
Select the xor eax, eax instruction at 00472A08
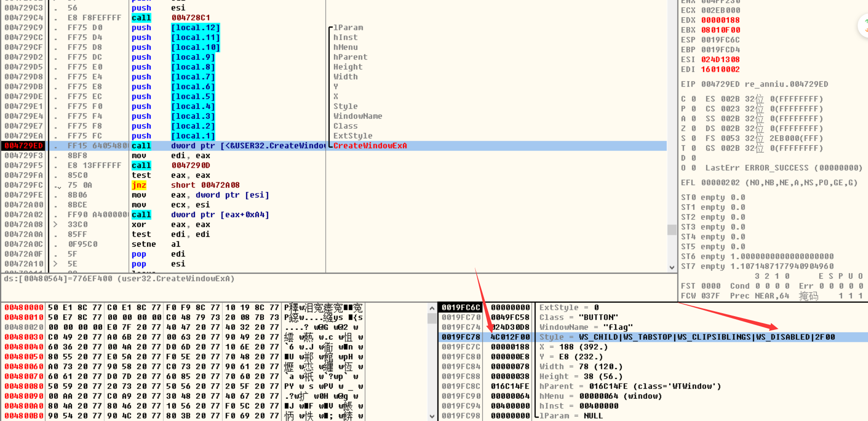pyautogui.click(x=171, y=225)
